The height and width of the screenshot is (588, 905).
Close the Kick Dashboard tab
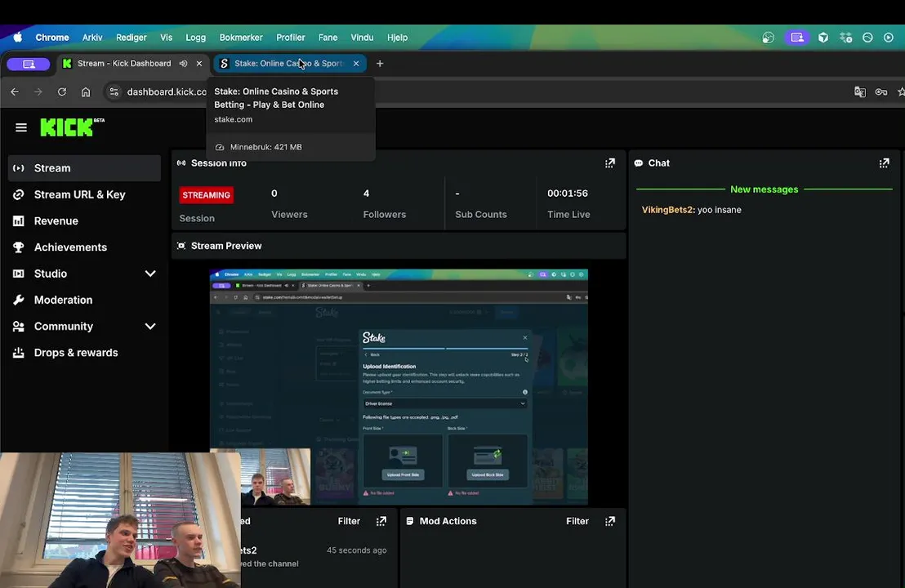pyautogui.click(x=199, y=64)
